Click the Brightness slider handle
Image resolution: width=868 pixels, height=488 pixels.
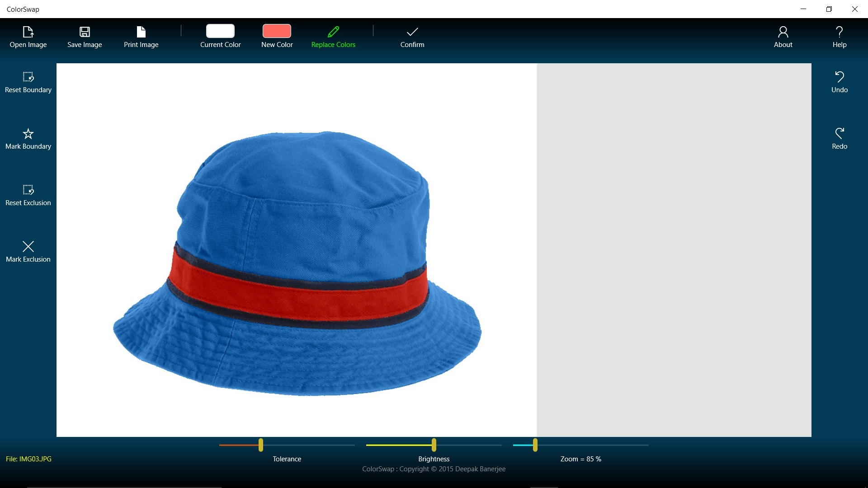point(434,445)
